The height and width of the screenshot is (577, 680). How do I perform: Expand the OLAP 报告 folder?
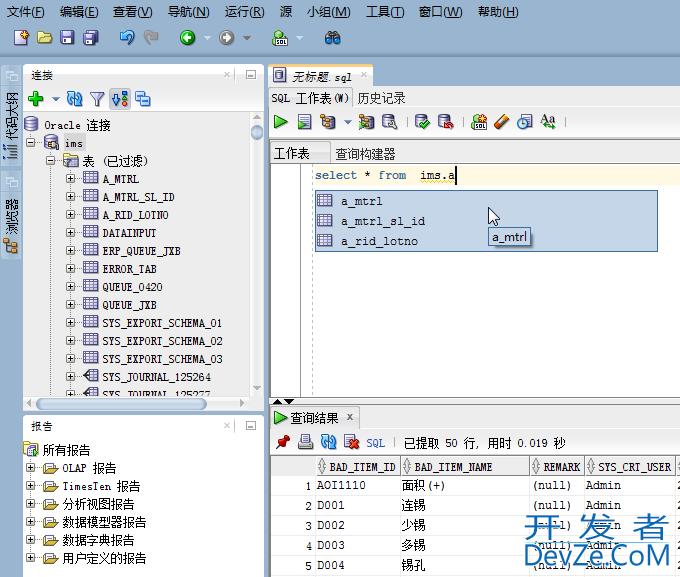click(x=30, y=468)
